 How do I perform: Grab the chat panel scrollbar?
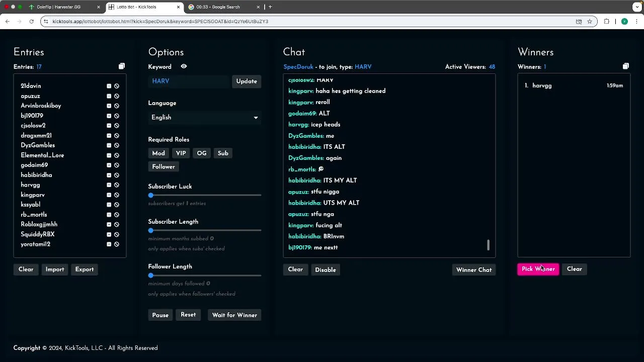point(488,245)
